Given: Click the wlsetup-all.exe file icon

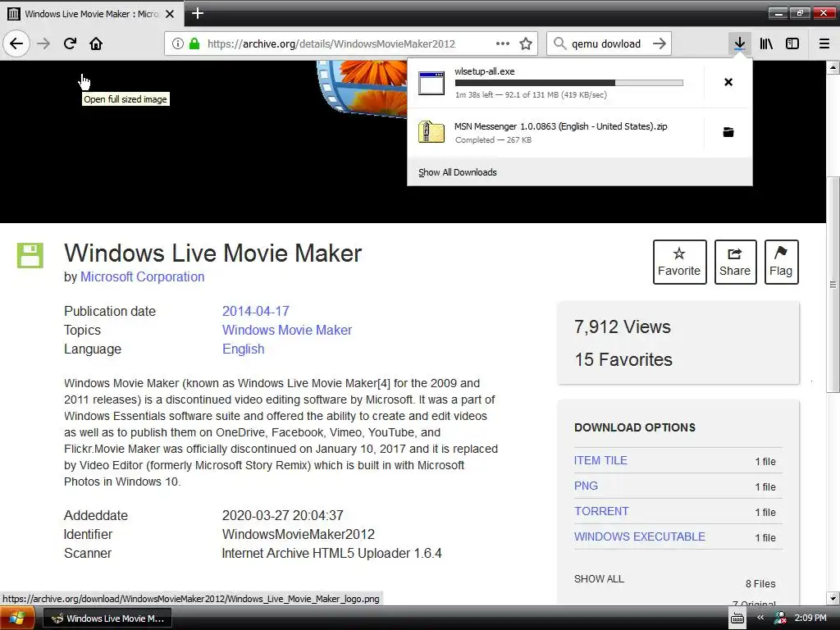Looking at the screenshot, I should pyautogui.click(x=431, y=83).
